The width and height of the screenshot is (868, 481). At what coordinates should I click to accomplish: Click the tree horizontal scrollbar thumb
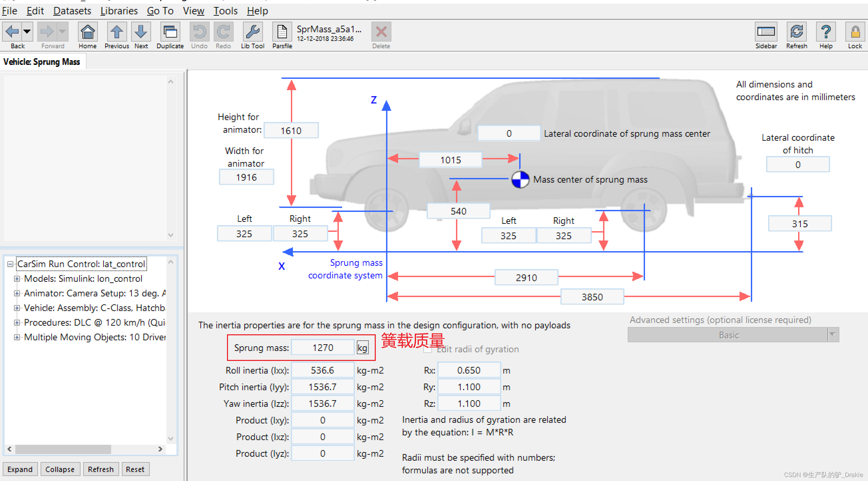point(63,449)
